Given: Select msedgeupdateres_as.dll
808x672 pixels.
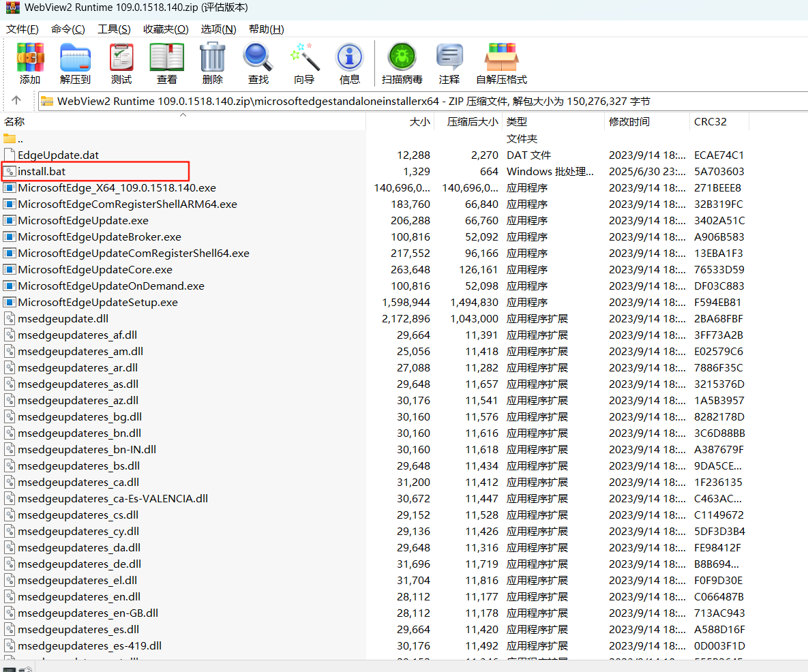Looking at the screenshot, I should click(78, 384).
